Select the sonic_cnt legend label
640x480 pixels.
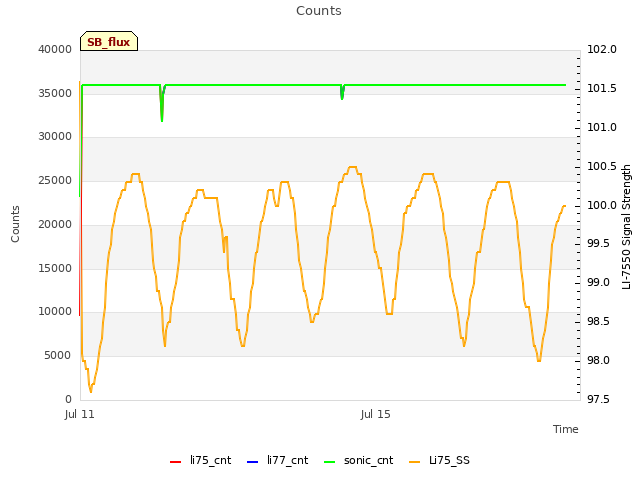[x=369, y=460]
